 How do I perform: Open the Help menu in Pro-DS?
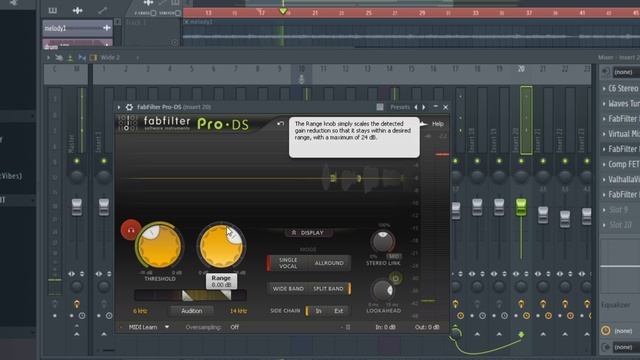(438, 124)
